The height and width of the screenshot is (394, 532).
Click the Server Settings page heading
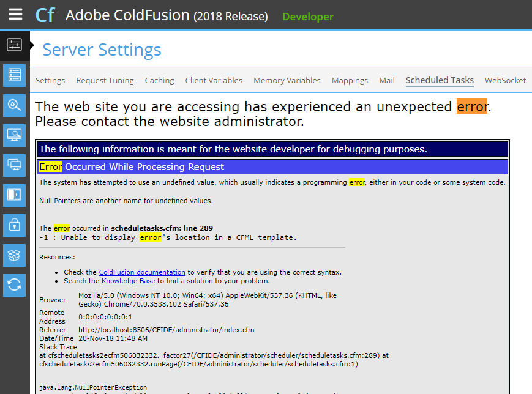[x=102, y=50]
